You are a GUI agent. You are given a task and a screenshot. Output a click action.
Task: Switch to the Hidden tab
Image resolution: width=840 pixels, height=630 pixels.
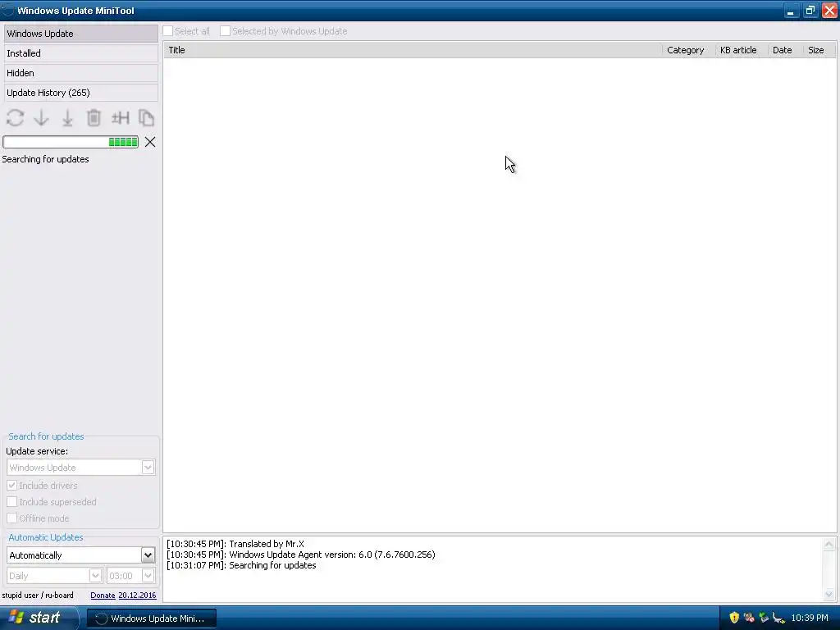click(x=81, y=73)
